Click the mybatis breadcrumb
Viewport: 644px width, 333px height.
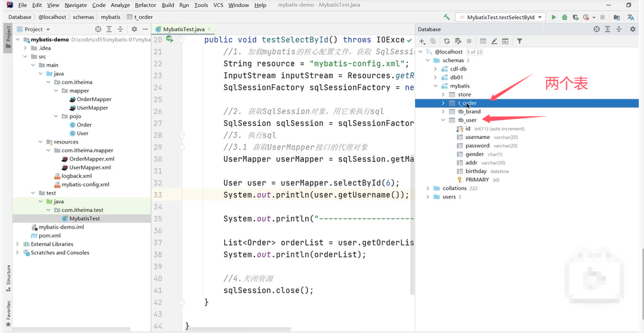pyautogui.click(x=110, y=17)
